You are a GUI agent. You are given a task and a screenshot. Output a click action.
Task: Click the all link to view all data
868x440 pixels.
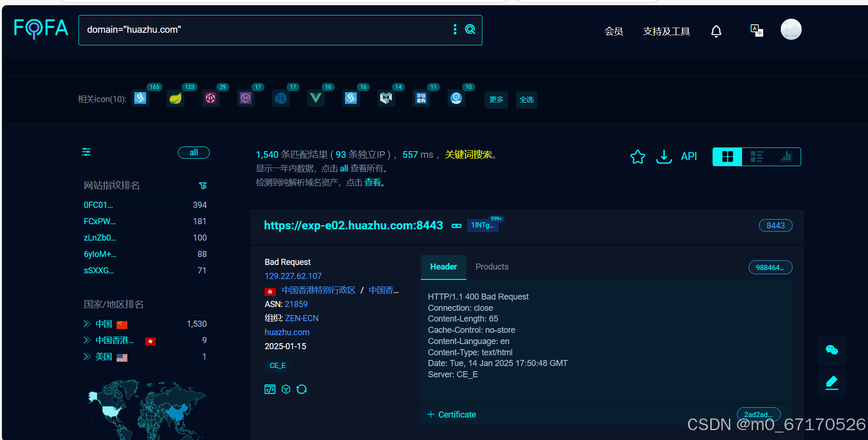pos(344,169)
